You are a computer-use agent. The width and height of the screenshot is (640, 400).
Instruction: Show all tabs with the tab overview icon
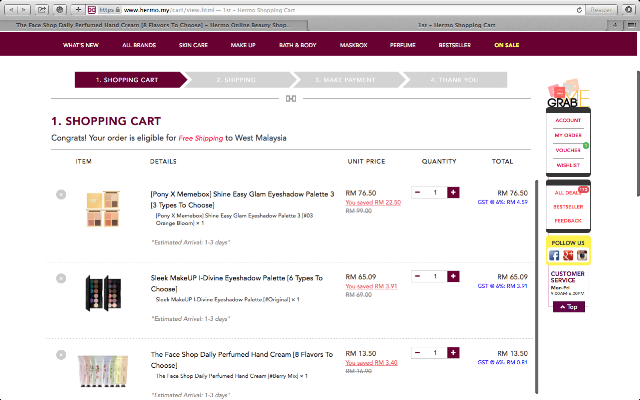coord(631,25)
